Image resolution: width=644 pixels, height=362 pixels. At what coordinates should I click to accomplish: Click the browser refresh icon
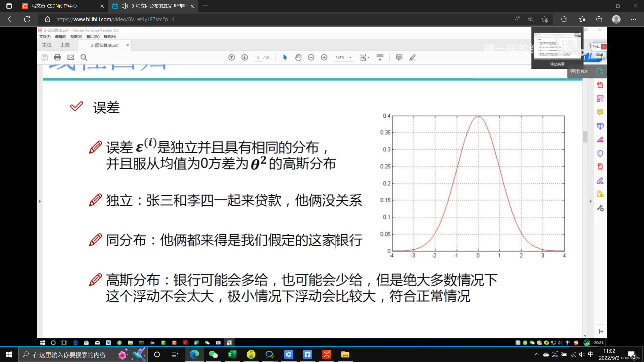[27, 19]
